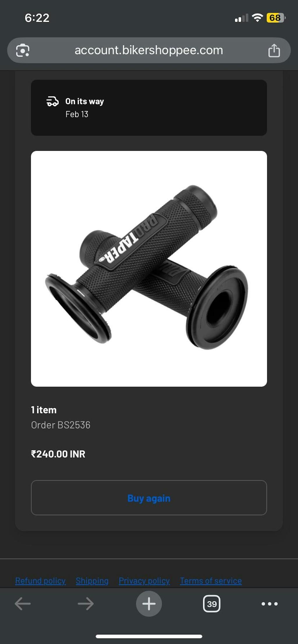The image size is (298, 644).
Task: Tap the delivery truck icon beside On its way
Action: click(52, 101)
